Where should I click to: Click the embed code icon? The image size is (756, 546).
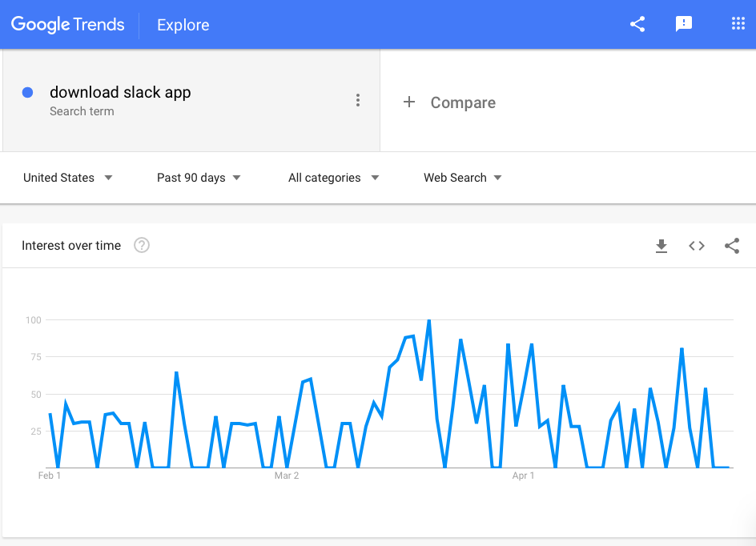(x=697, y=246)
